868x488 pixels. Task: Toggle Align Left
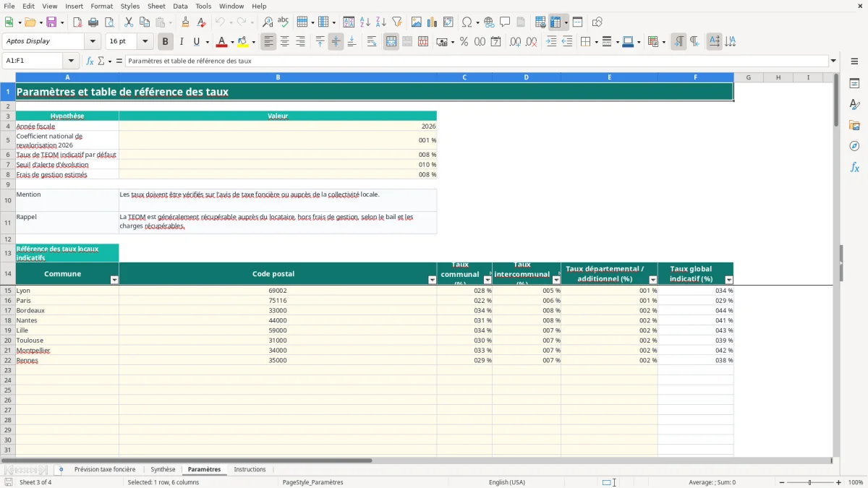click(x=268, y=42)
